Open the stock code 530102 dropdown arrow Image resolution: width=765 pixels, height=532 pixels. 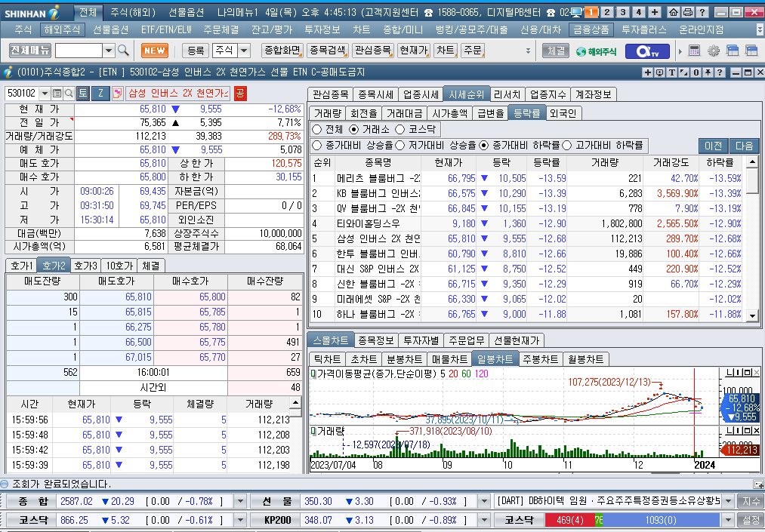pyautogui.click(x=45, y=93)
